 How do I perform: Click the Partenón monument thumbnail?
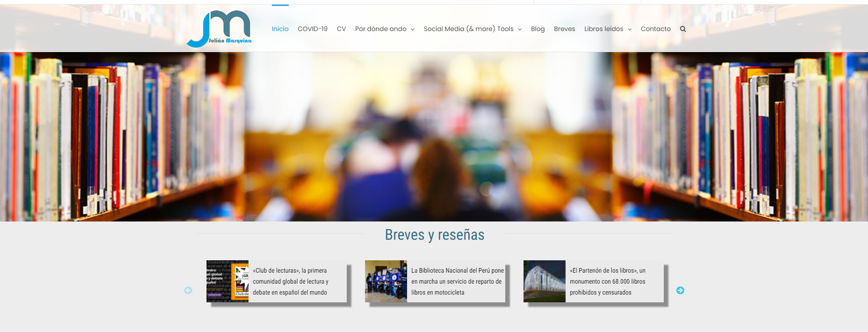[545, 281]
